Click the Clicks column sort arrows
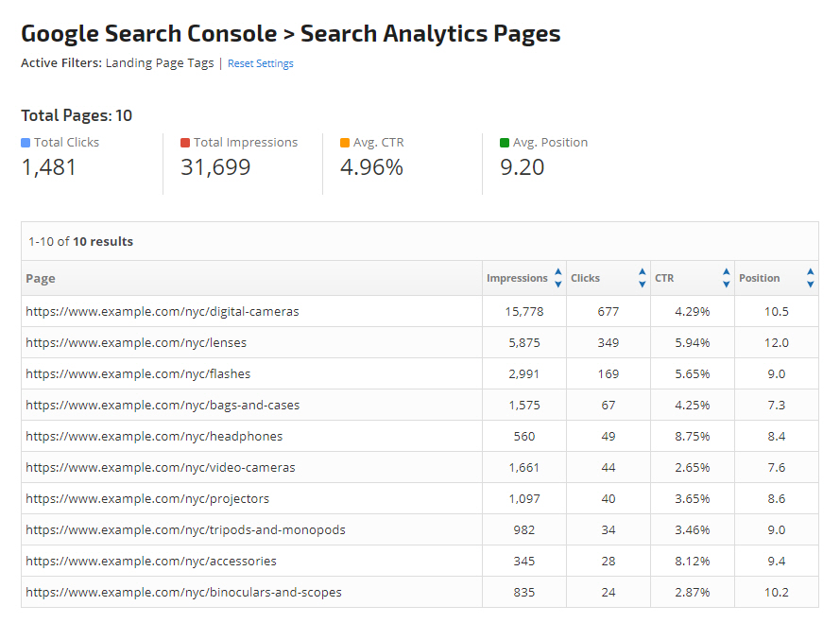840x623 pixels. point(642,278)
